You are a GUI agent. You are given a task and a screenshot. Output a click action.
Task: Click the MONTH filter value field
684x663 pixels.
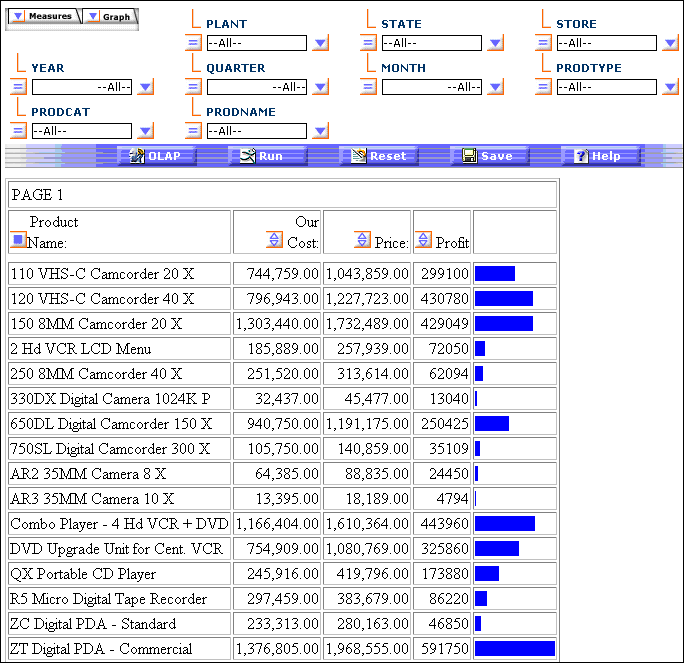pyautogui.click(x=431, y=87)
